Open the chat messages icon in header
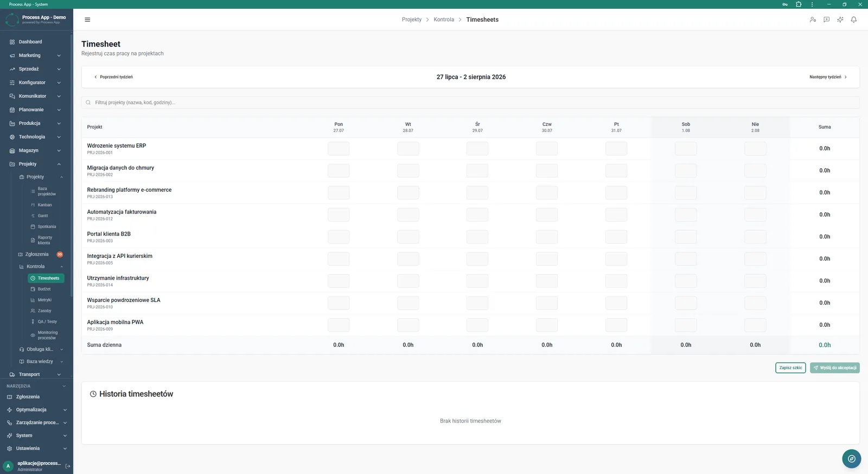Screen dimensions: 868x474 (x=826, y=20)
